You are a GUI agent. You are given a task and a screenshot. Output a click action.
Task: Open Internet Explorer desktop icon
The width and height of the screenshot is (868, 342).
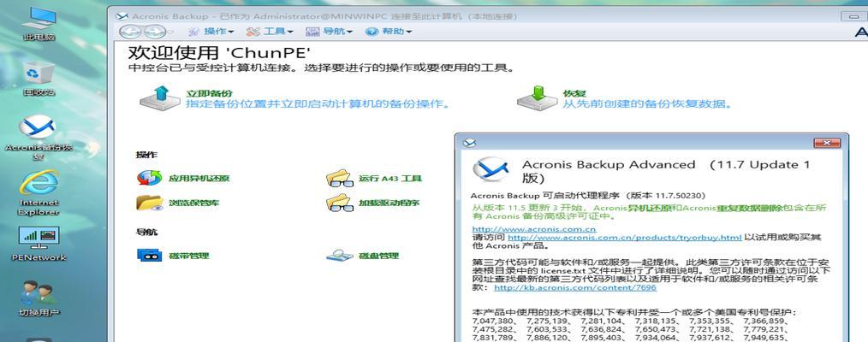(x=39, y=193)
